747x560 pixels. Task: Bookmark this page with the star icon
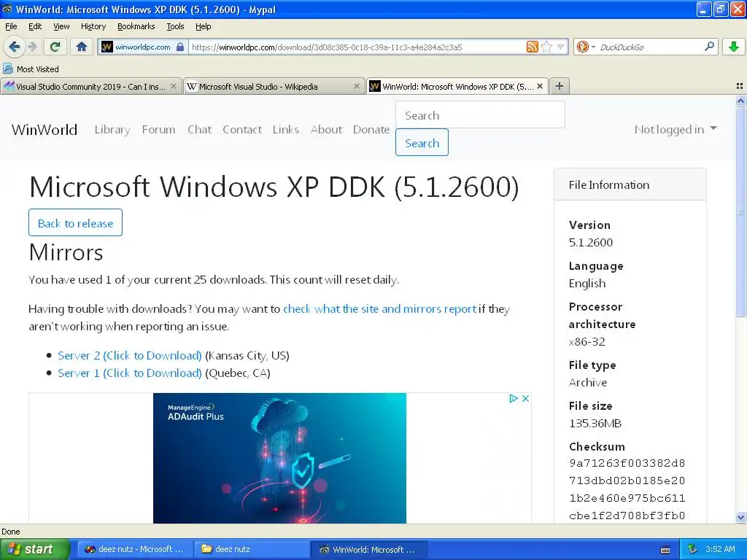547,47
